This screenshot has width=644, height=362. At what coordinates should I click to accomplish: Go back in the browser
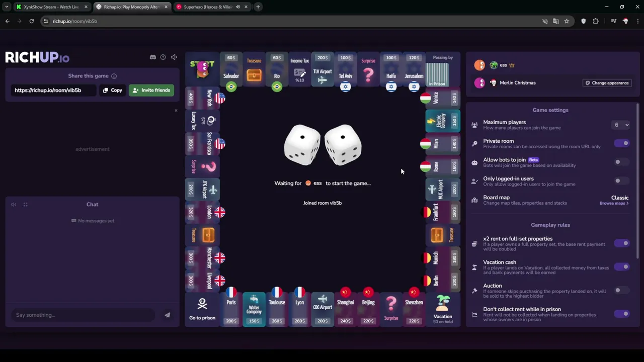7,21
